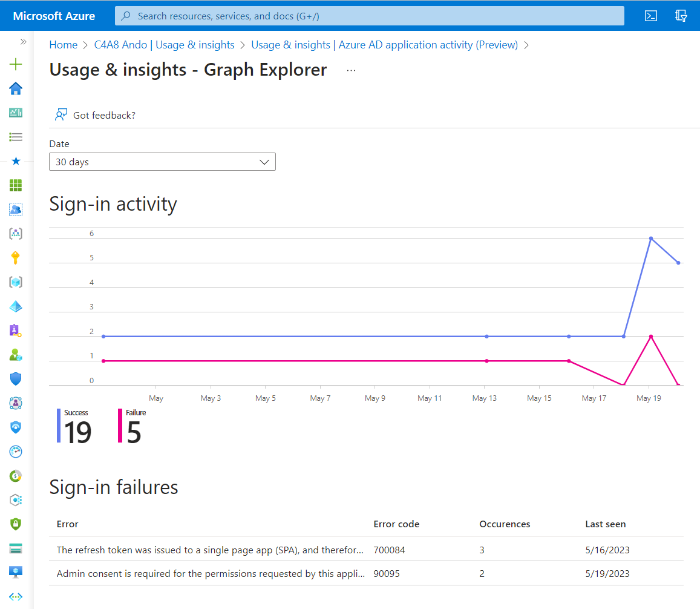Viewport: 700px width, 609px height.
Task: Sort by the Occurences column header
Action: click(505, 524)
